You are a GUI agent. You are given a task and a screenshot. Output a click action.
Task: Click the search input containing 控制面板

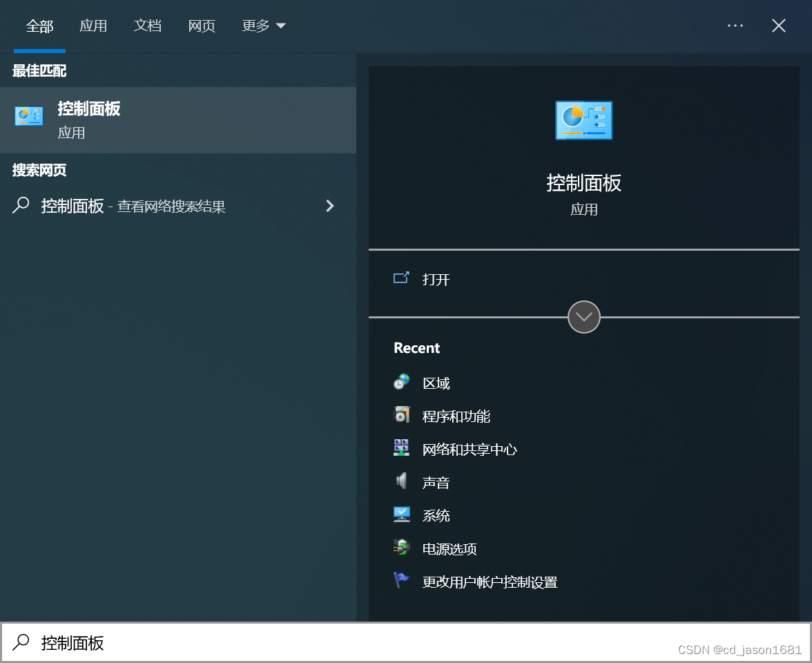(406, 642)
